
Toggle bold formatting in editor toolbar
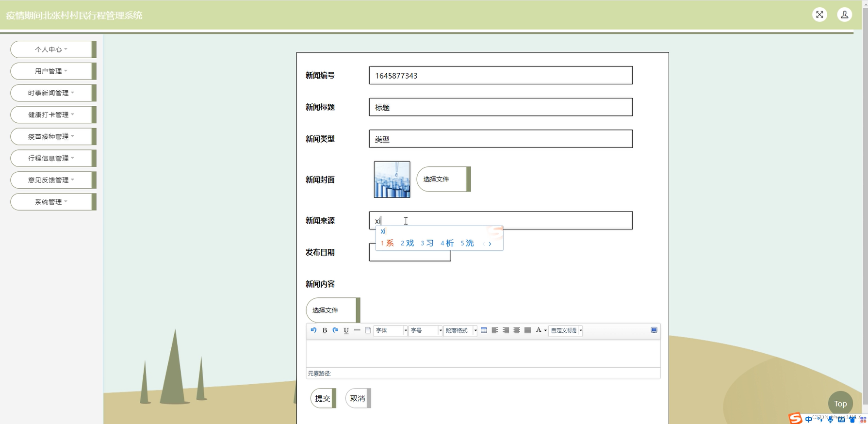point(325,330)
